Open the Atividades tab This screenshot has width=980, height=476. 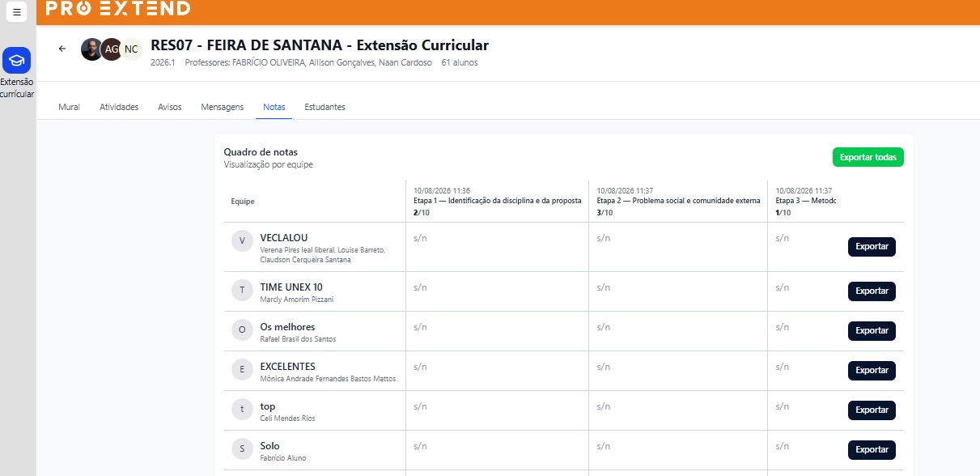point(119,107)
